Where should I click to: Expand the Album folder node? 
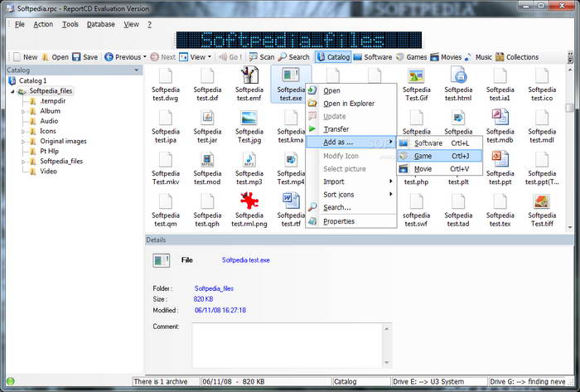23,111
